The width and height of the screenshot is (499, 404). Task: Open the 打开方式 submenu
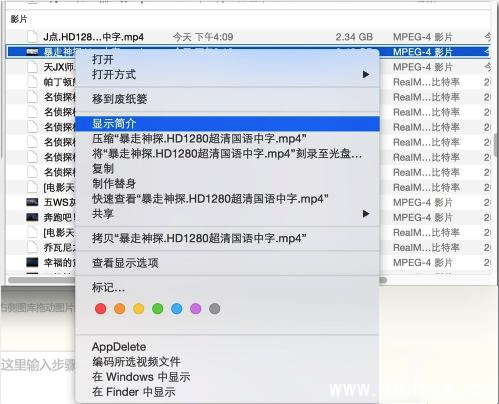(227, 74)
